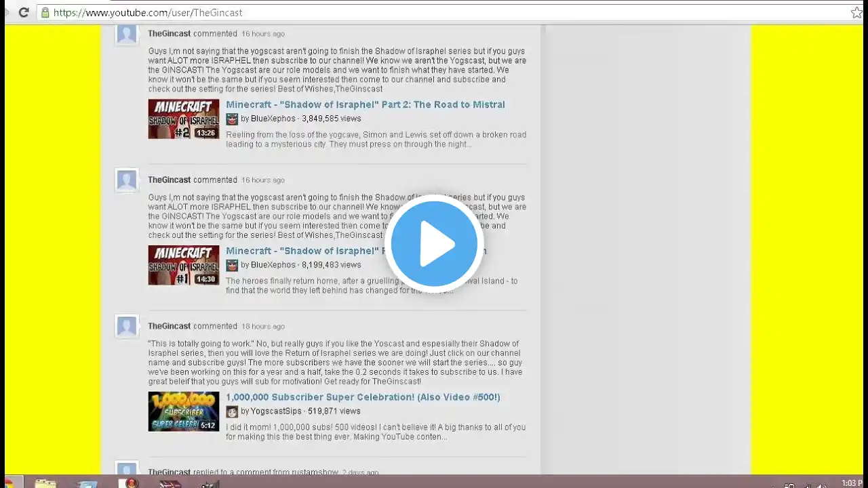Bookmark page with the star icon

click(856, 12)
